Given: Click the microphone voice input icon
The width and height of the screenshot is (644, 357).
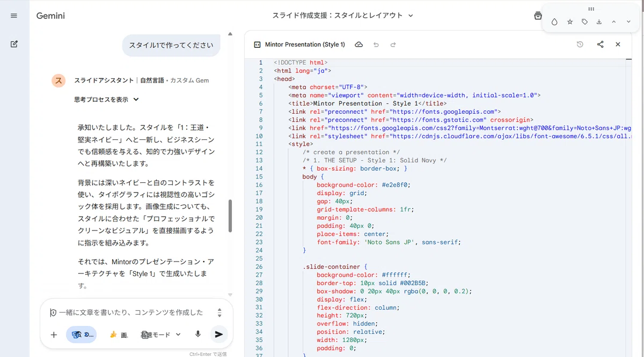Looking at the screenshot, I should (198, 334).
